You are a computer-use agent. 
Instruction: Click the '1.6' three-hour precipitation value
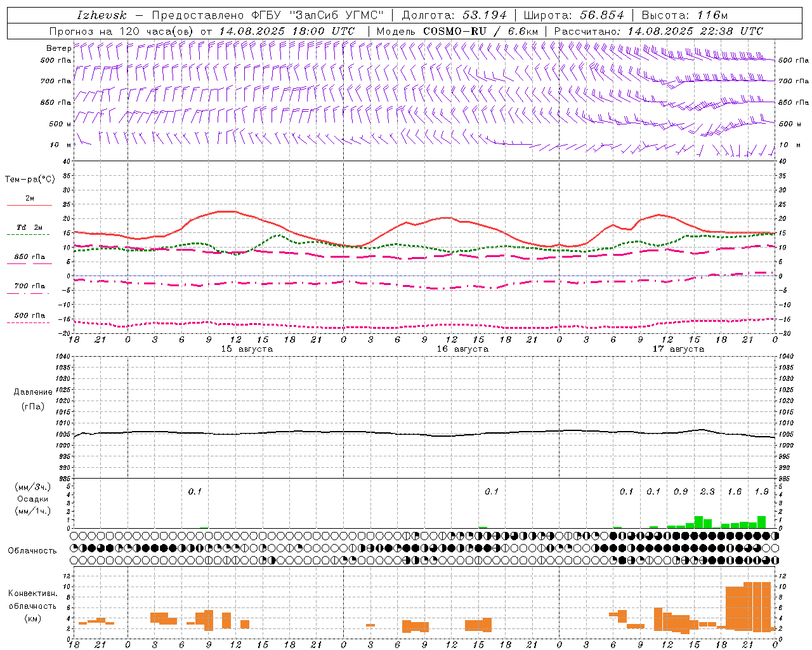click(734, 491)
